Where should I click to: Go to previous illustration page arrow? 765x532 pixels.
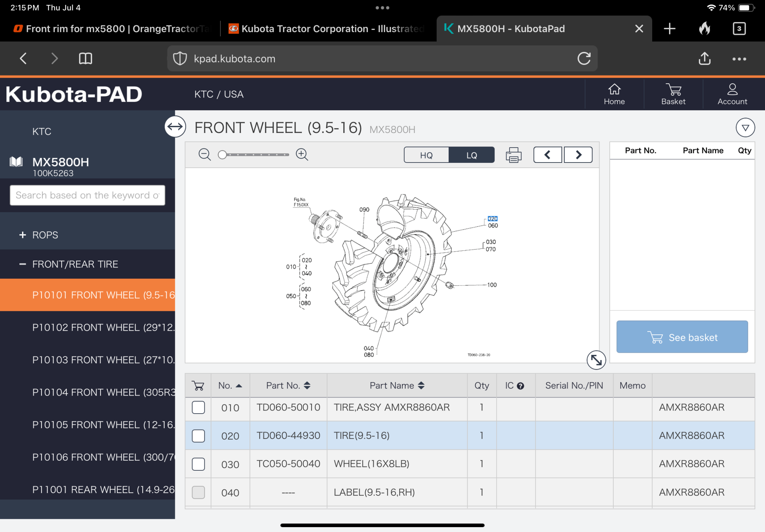[548, 155]
